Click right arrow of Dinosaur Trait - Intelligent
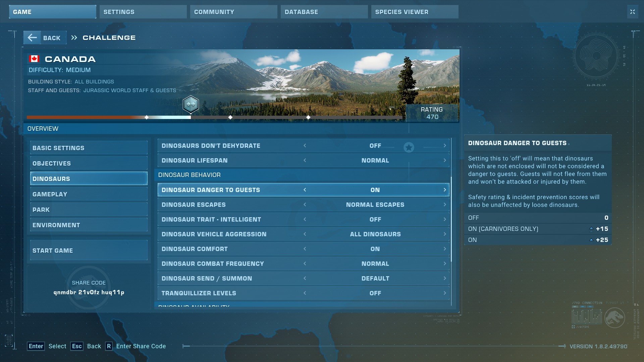 point(445,219)
